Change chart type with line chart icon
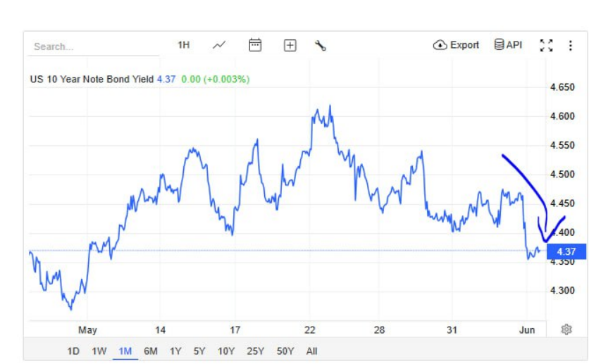Screen dimensions: 601x364 (219, 45)
